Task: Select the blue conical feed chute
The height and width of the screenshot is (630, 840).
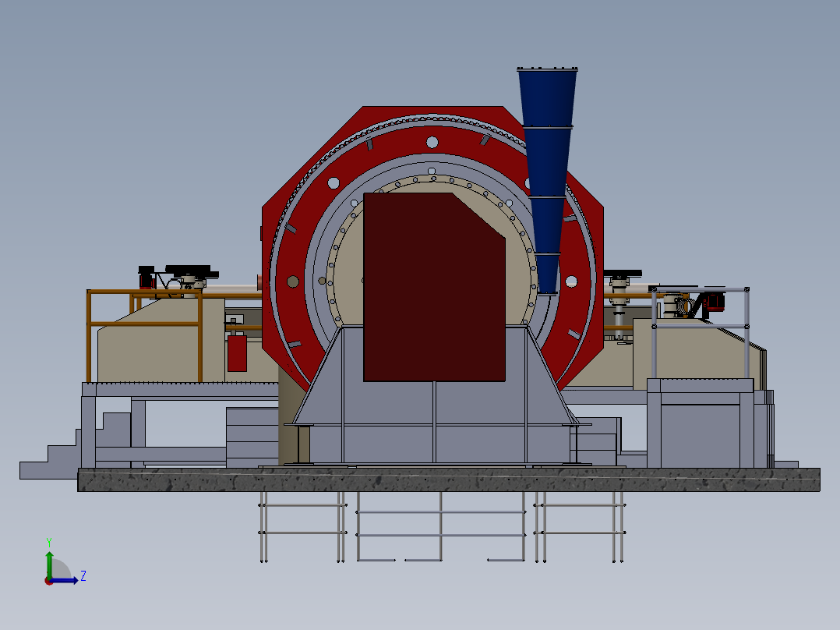Action: (x=547, y=181)
